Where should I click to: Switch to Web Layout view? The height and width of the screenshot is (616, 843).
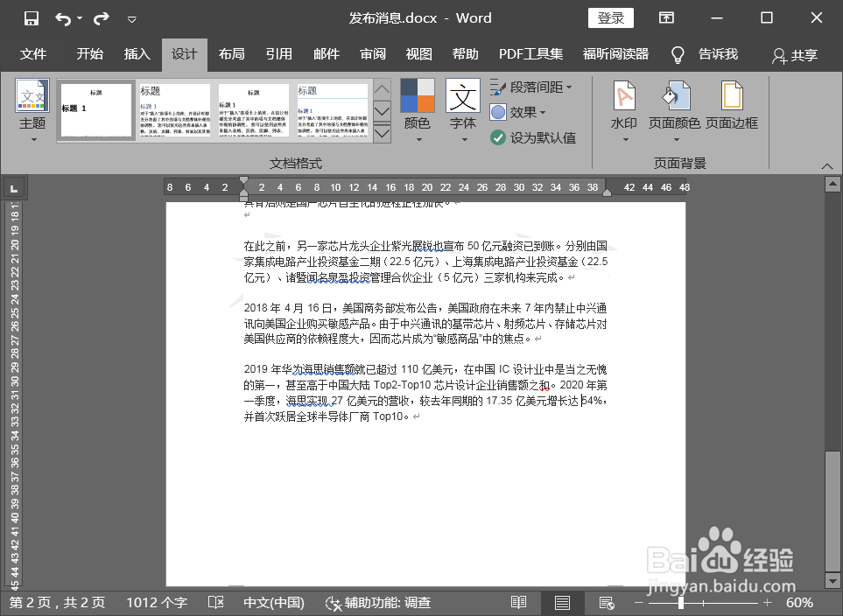(607, 603)
